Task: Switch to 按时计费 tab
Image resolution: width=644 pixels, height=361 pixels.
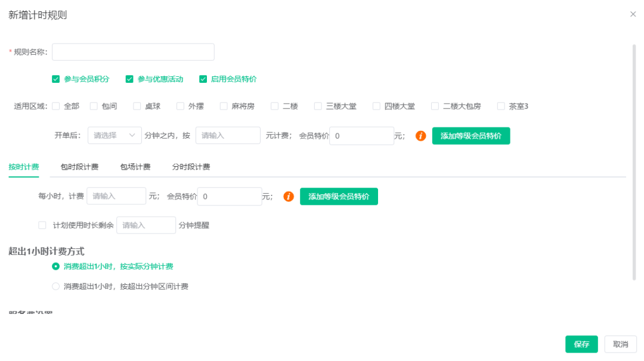Action: click(24, 167)
